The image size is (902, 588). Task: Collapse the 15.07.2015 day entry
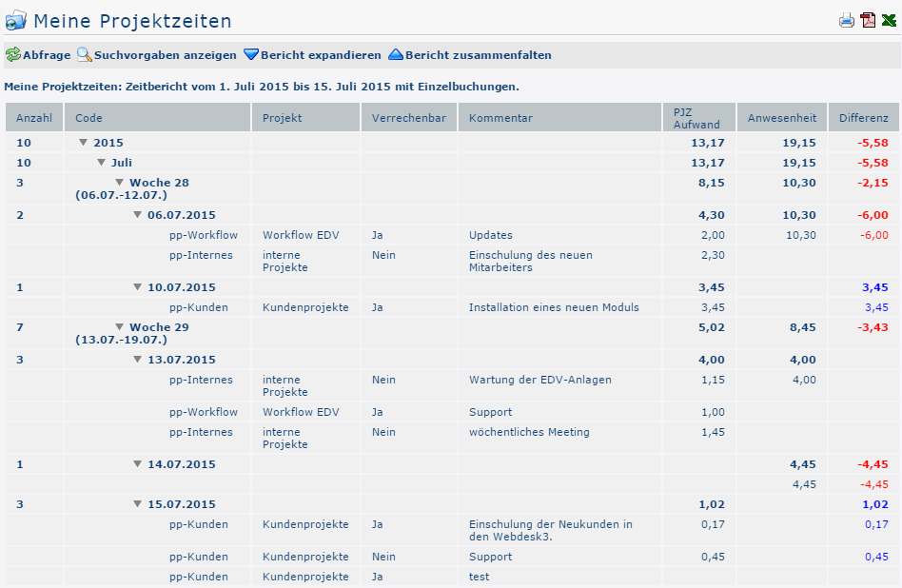pos(138,504)
